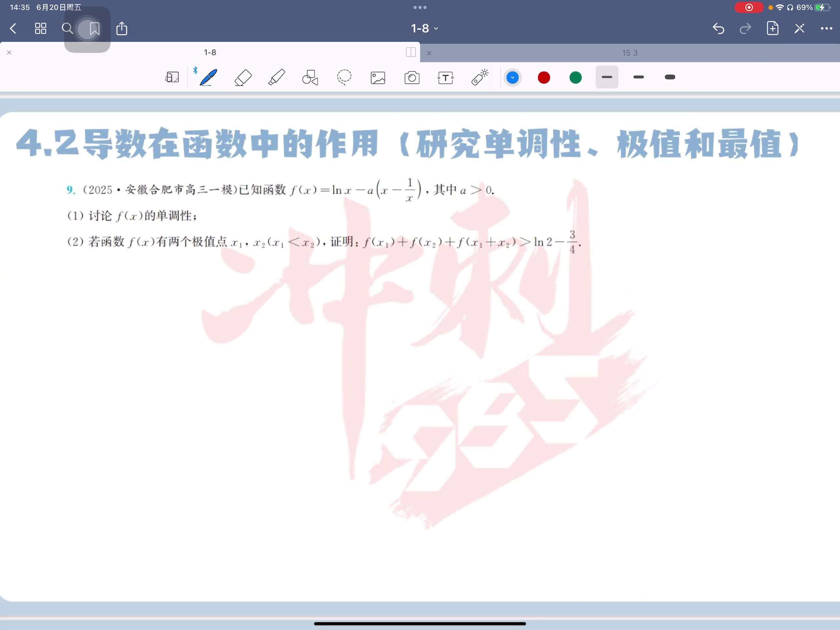Select the Highlighter tool
This screenshot has height=630, width=840.
click(277, 77)
